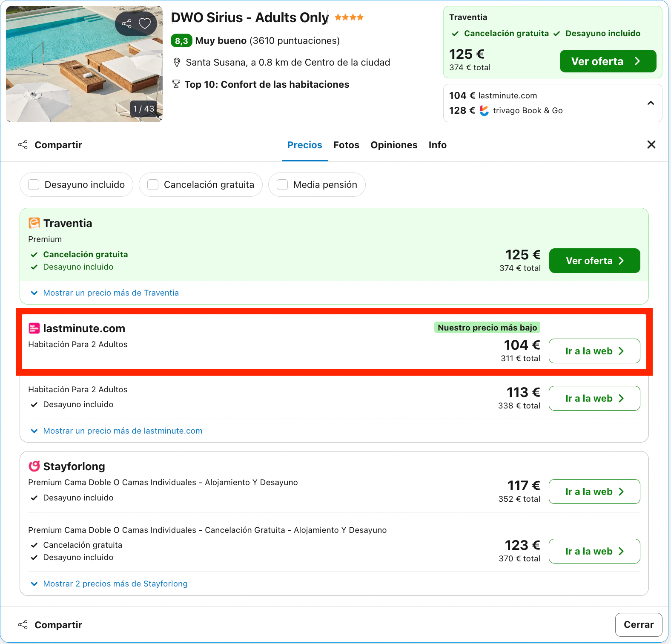Image resolution: width=671 pixels, height=644 pixels.
Task: Click Compartir in the tab bar
Action: pyautogui.click(x=58, y=145)
